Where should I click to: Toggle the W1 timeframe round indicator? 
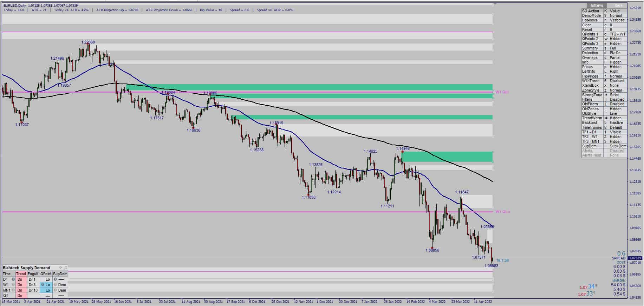13,285
